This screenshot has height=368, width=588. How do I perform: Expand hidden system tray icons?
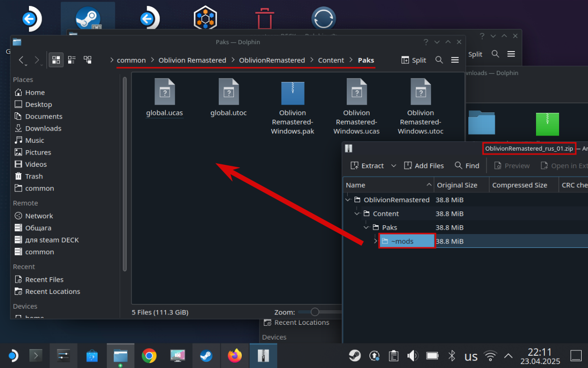coord(508,356)
